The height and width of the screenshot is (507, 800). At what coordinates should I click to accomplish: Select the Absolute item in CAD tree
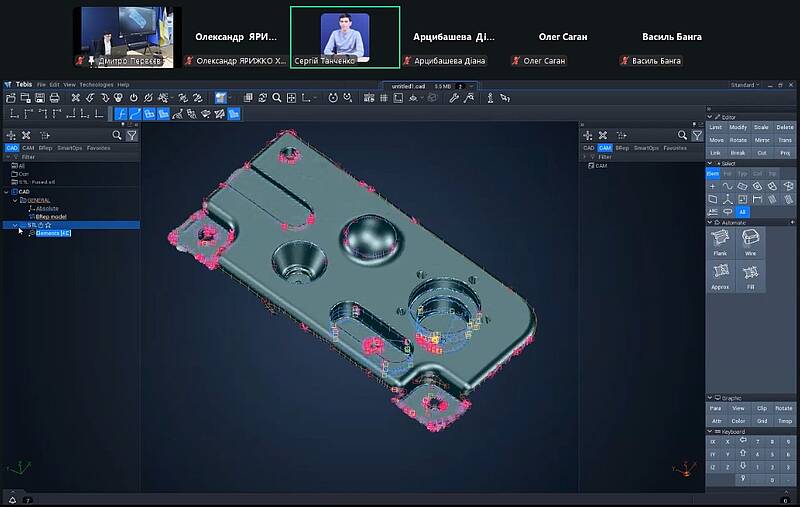[x=47, y=208]
